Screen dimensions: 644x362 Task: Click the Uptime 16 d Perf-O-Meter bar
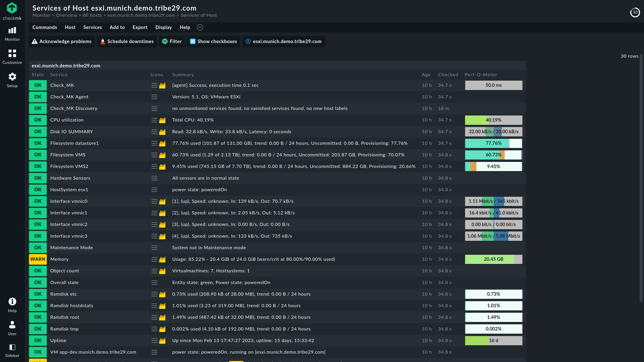494,341
